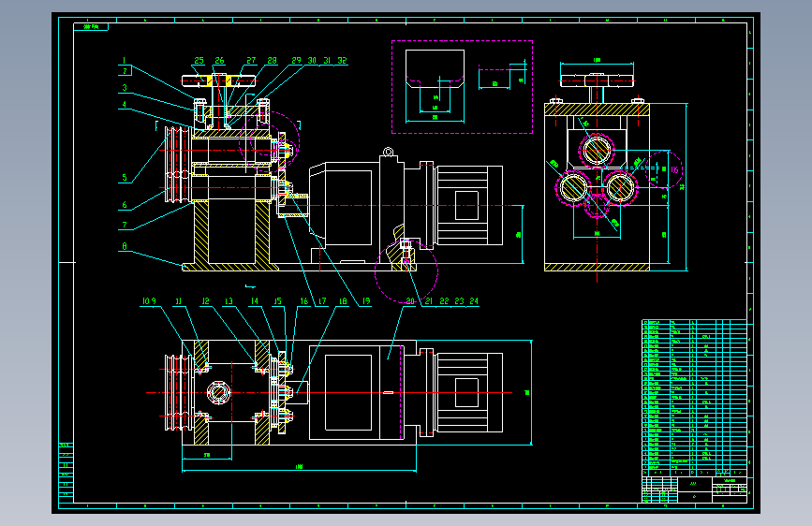812x526 pixels.
Task: Pick the balloon number 12
Action: click(x=206, y=300)
